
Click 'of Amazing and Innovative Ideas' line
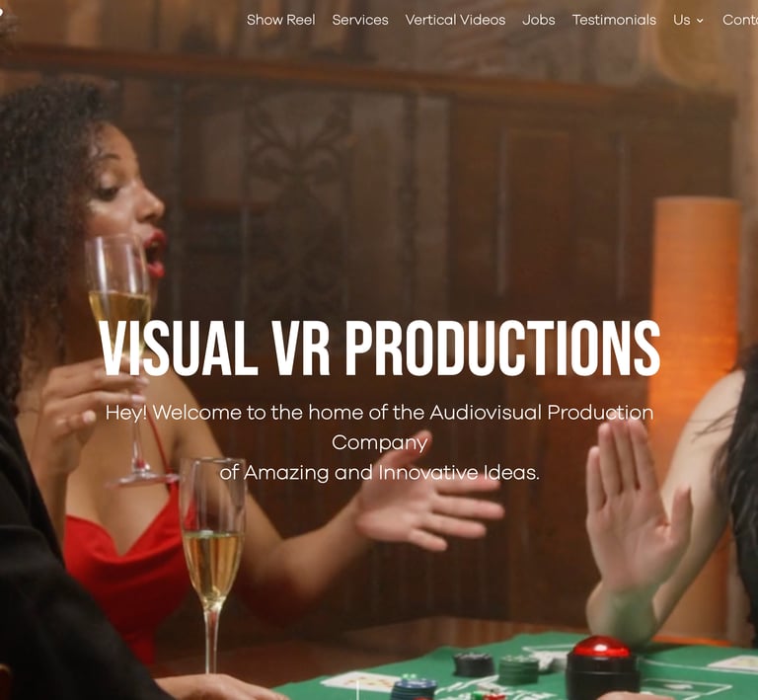[379, 472]
